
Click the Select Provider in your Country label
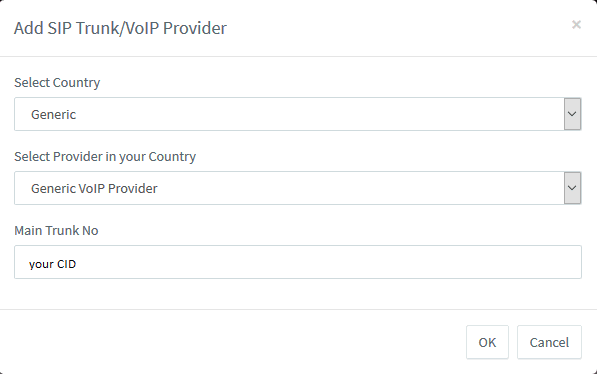105,157
